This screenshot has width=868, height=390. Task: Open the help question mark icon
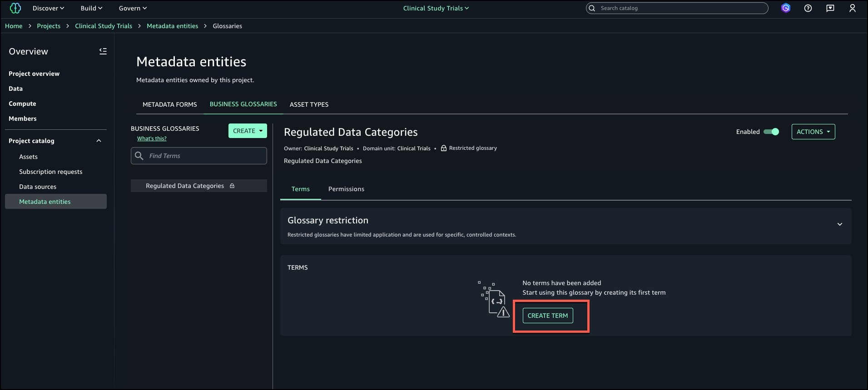pyautogui.click(x=808, y=8)
